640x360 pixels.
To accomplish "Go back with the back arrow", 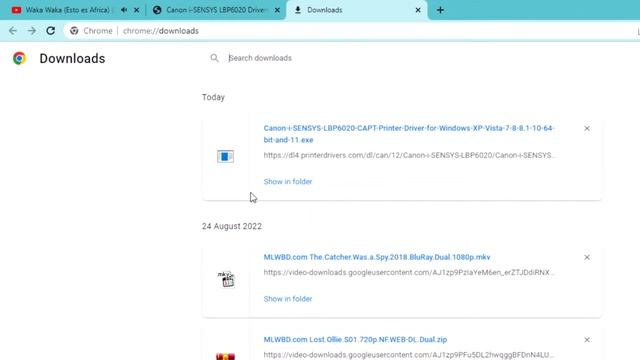I will (13, 31).
